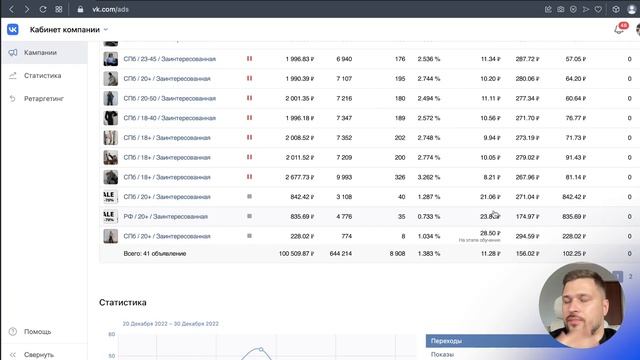640x360 pixels.
Task: Click cost value 21.06 ₽
Action: (490, 197)
